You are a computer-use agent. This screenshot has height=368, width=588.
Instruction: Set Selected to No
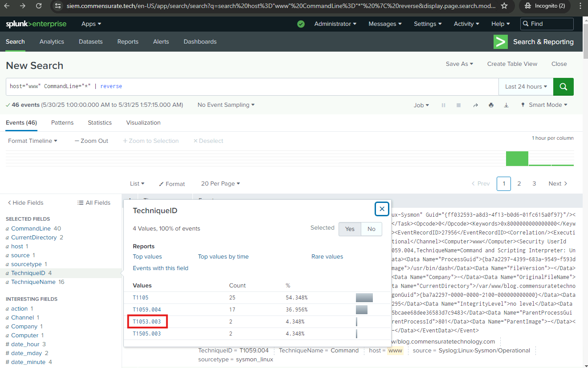coord(371,229)
